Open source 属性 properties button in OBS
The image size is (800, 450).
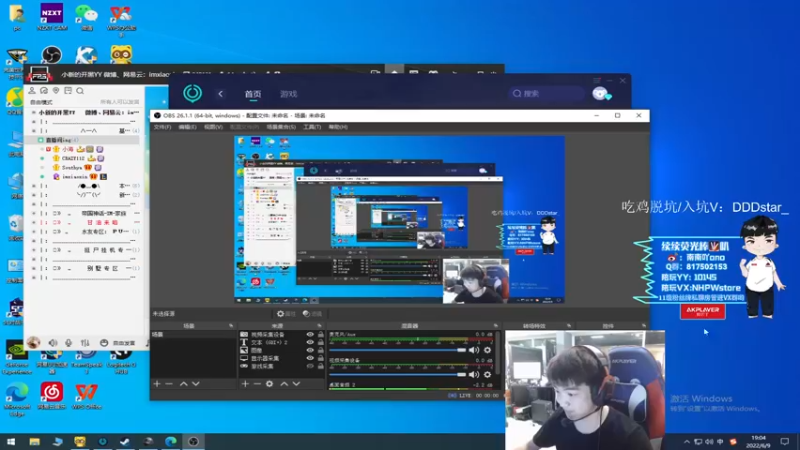click(x=286, y=314)
